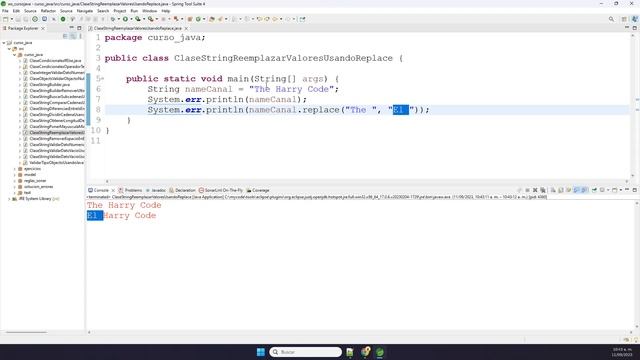Click the nameCanal variable on line 6
640x360 pixels.
pyautogui.click(x=209, y=89)
